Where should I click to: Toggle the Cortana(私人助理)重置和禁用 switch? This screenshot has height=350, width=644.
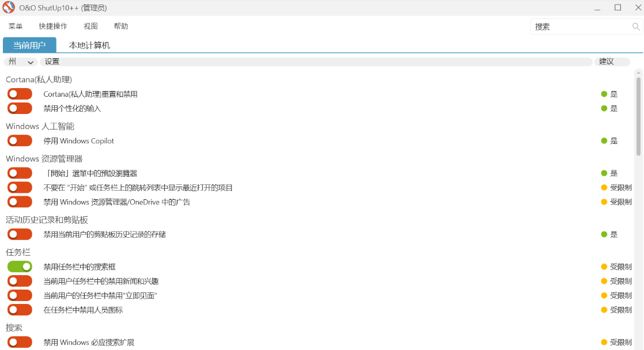[x=20, y=93]
